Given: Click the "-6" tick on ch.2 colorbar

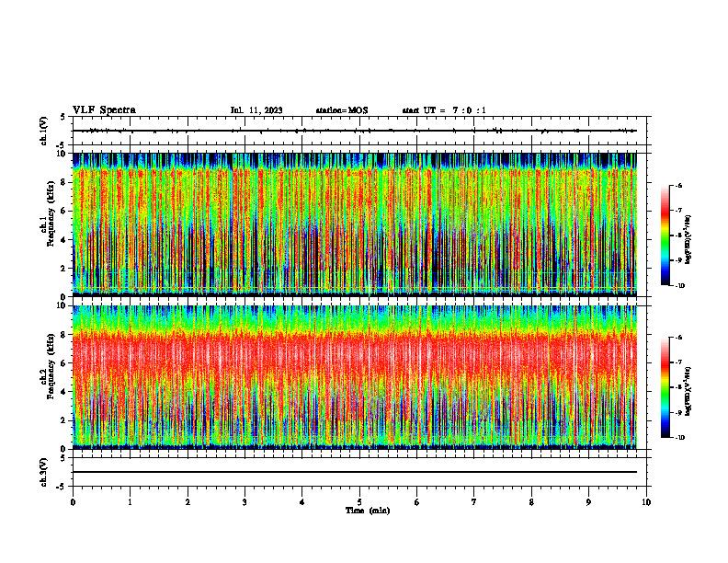Looking at the screenshot, I should (x=678, y=338).
